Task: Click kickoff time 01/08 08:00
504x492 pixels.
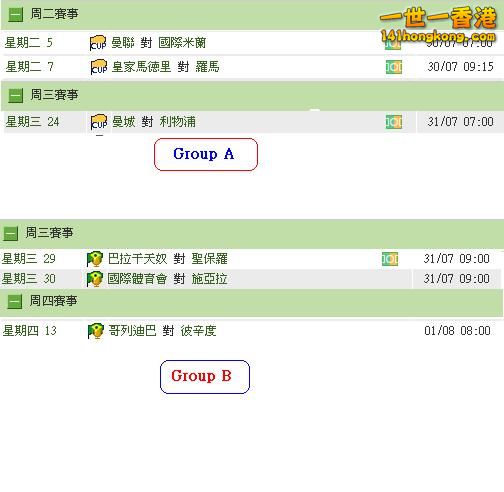Action: tap(457, 331)
